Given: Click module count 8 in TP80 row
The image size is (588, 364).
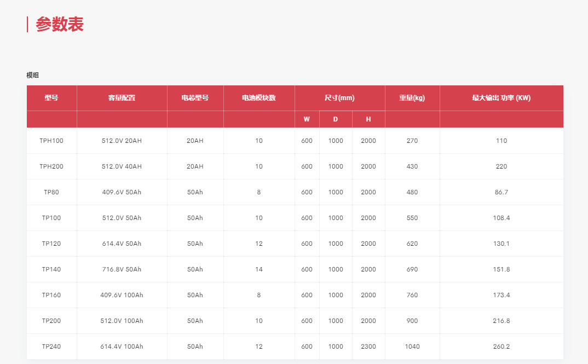Looking at the screenshot, I should 259,192.
